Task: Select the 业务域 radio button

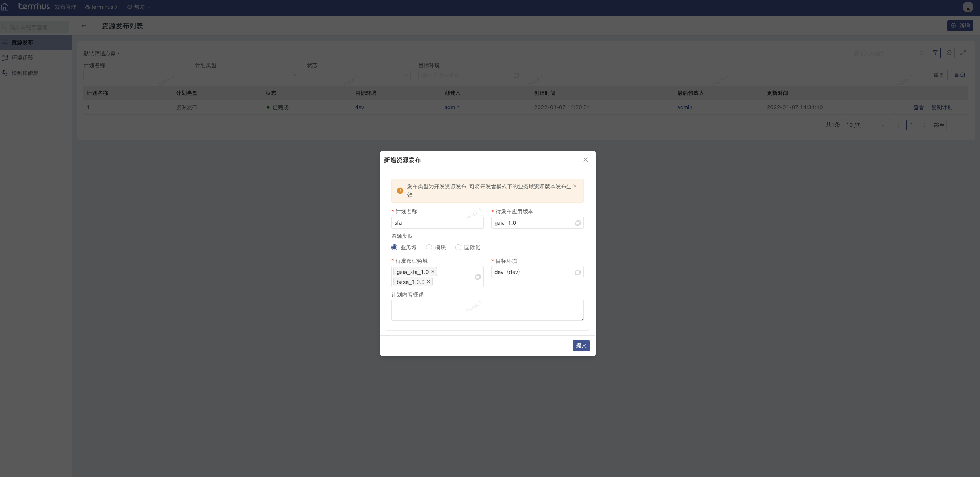Action: (394, 247)
